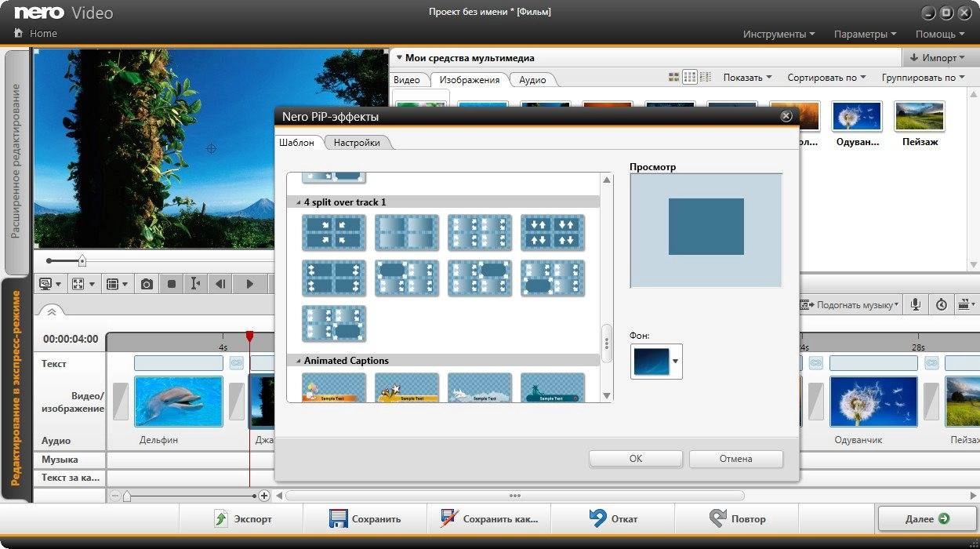
Task: Capture a snapshot with the camera icon
Action: (147, 284)
